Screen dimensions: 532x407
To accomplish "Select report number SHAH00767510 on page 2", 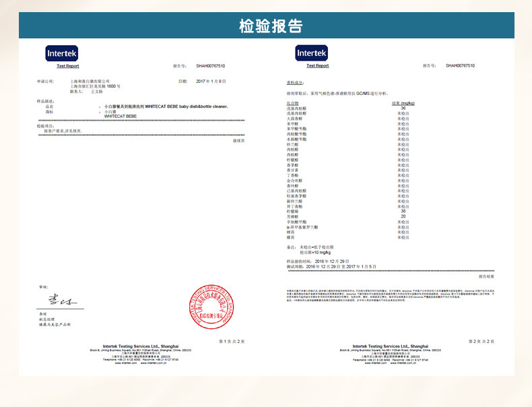I will (x=460, y=65).
